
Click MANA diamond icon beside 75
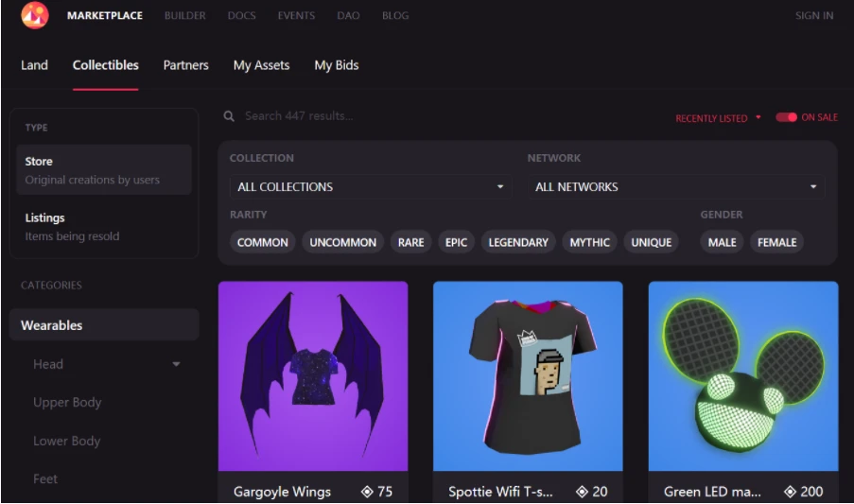(x=367, y=492)
